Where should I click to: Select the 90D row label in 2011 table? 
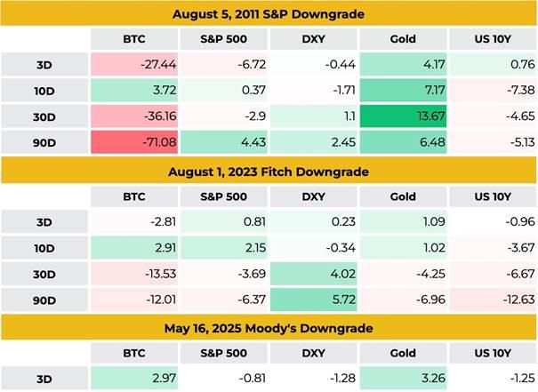[x=44, y=142]
